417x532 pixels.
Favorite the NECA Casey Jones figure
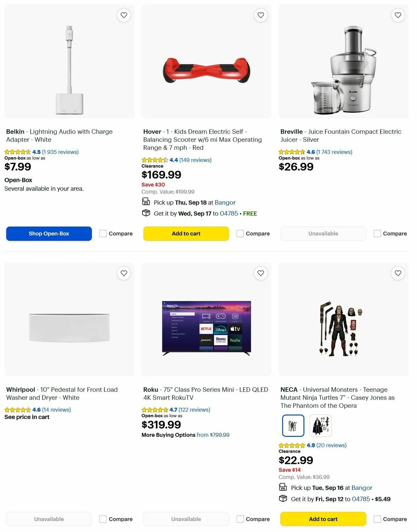pos(398,273)
